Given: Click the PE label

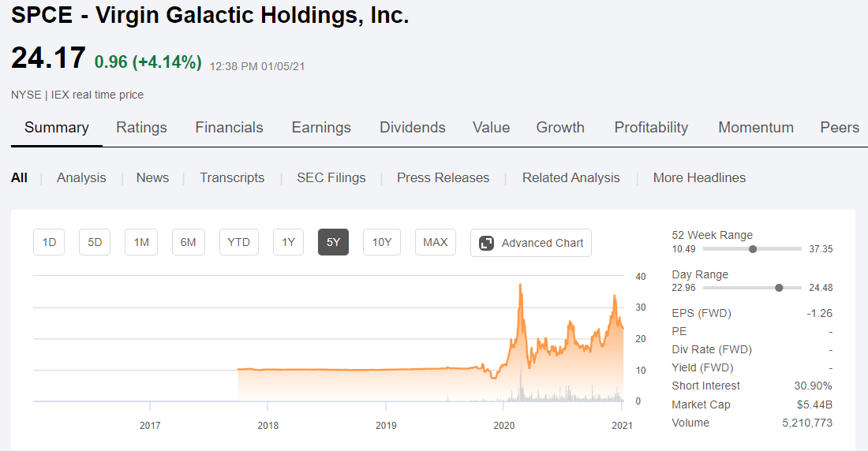Looking at the screenshot, I should (x=679, y=331).
